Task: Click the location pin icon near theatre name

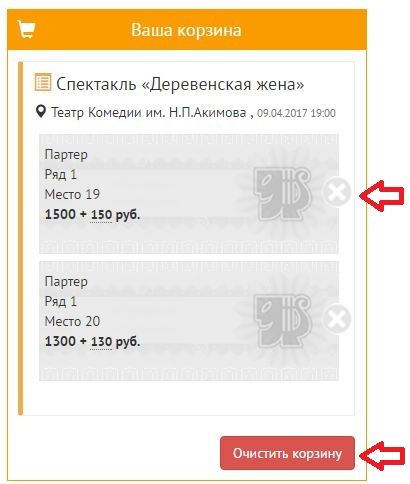Action: click(x=41, y=112)
